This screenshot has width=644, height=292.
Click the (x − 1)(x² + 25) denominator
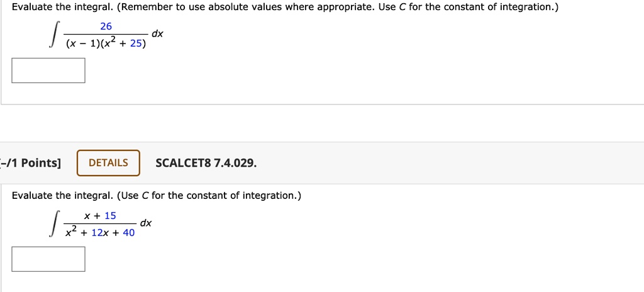click(x=105, y=44)
